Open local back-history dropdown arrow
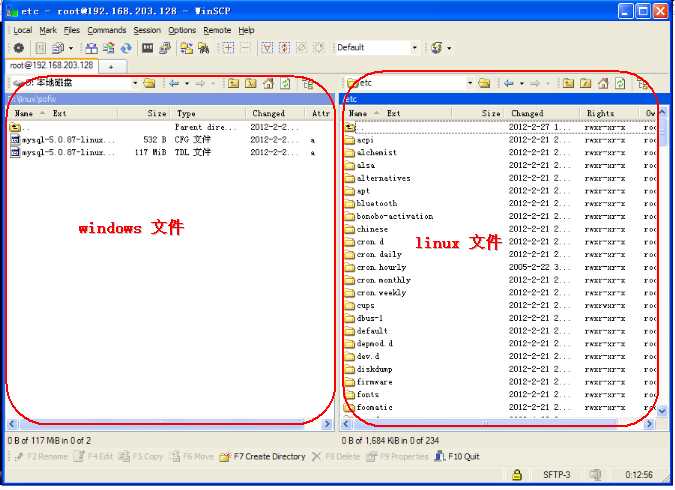This screenshot has height=490, width=675. 187,83
